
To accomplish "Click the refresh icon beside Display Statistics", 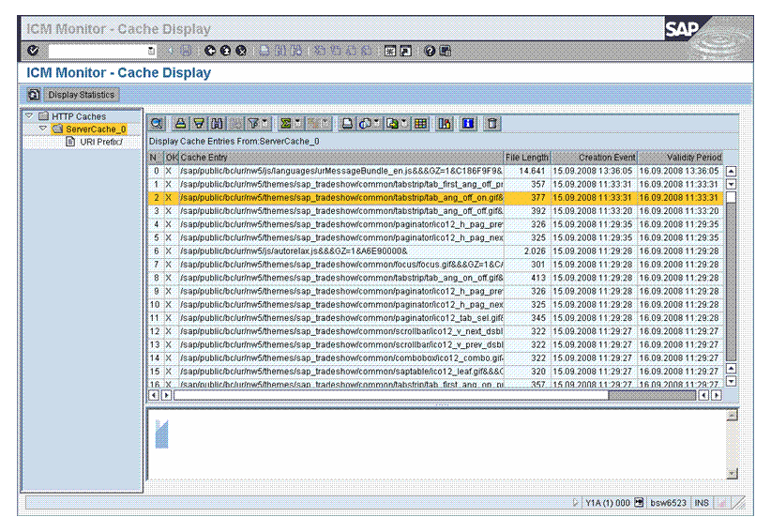I will click(x=34, y=95).
